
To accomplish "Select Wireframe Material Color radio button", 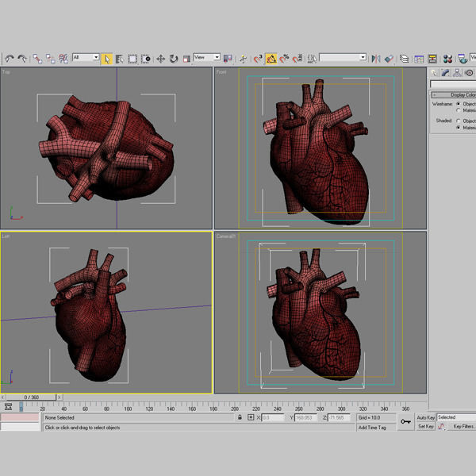I will (459, 110).
